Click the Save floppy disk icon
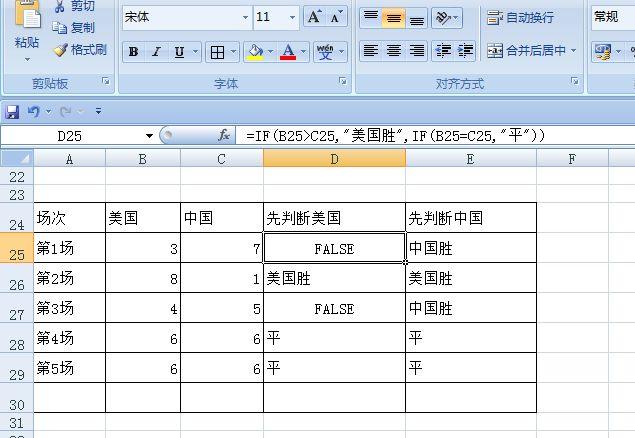This screenshot has height=438, width=635. click(12, 111)
